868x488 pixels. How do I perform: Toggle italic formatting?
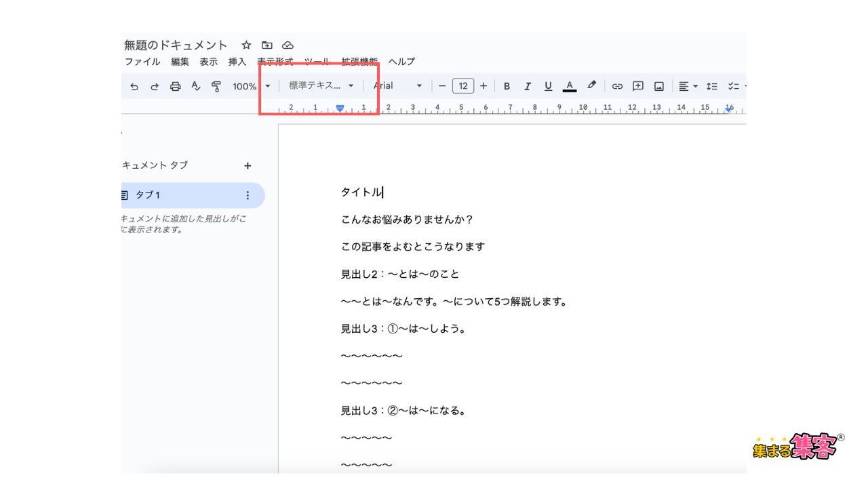527,86
